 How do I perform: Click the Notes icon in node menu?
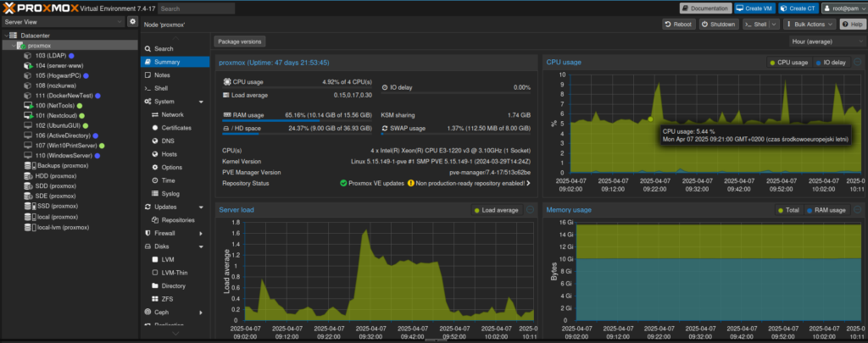[x=147, y=75]
